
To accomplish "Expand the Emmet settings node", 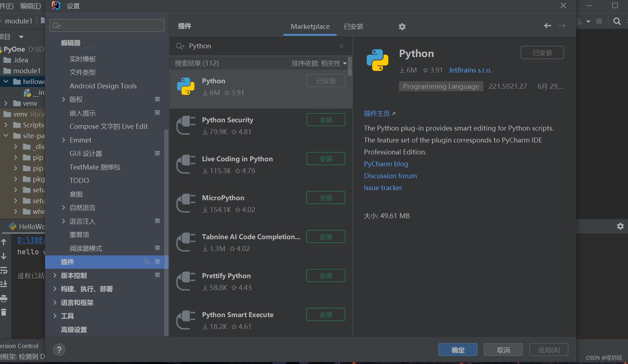I will pyautogui.click(x=63, y=140).
